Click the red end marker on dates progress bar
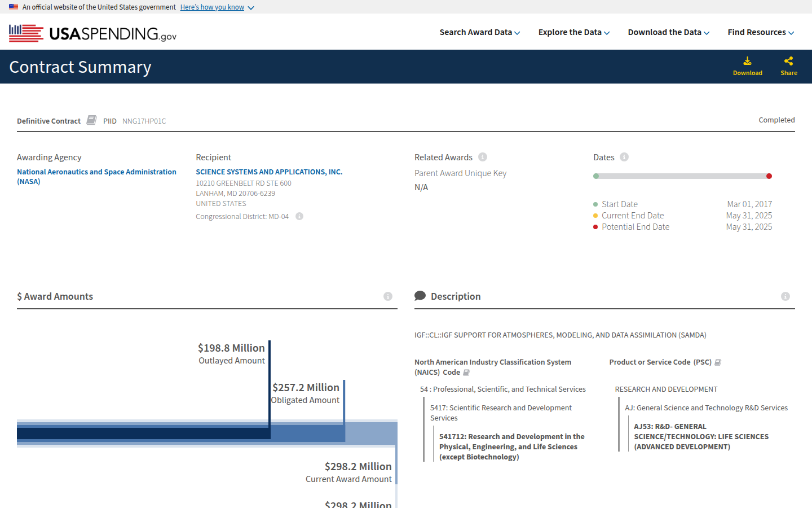 pos(769,176)
